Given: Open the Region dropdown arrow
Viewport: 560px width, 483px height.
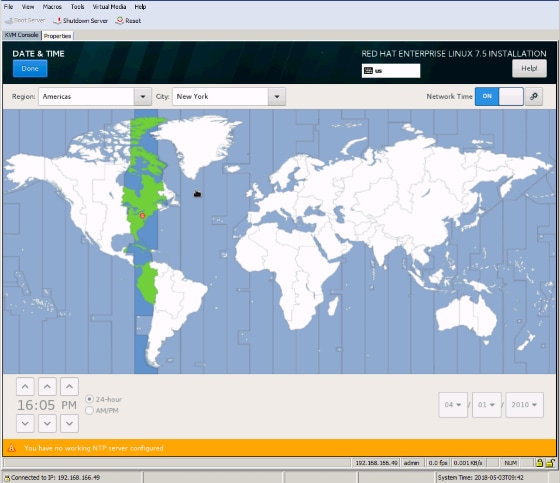Looking at the screenshot, I should 143,96.
